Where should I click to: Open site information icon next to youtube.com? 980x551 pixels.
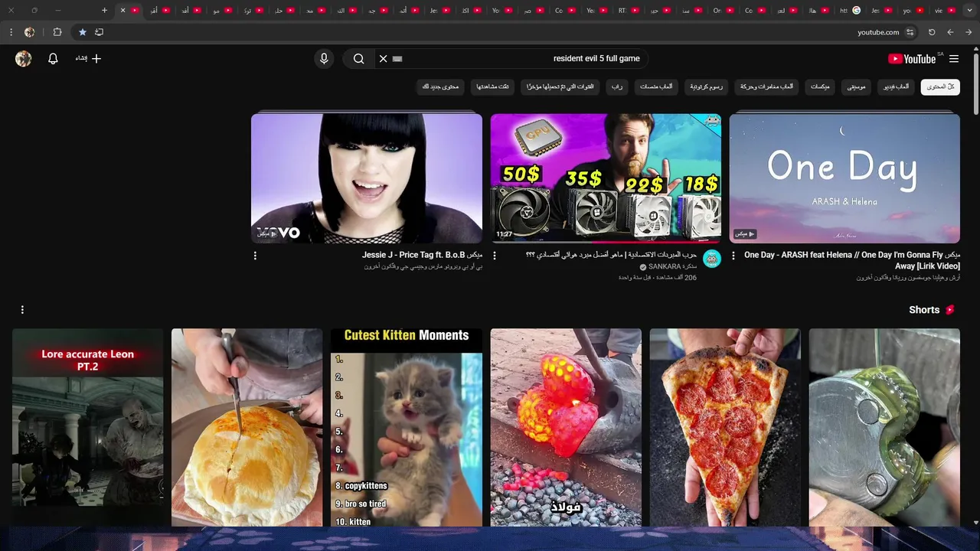pos(910,32)
